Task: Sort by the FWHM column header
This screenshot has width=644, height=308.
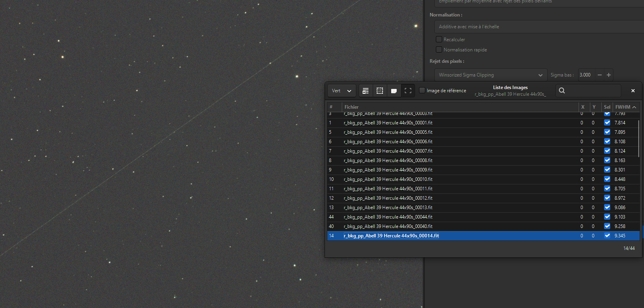Action: point(626,107)
